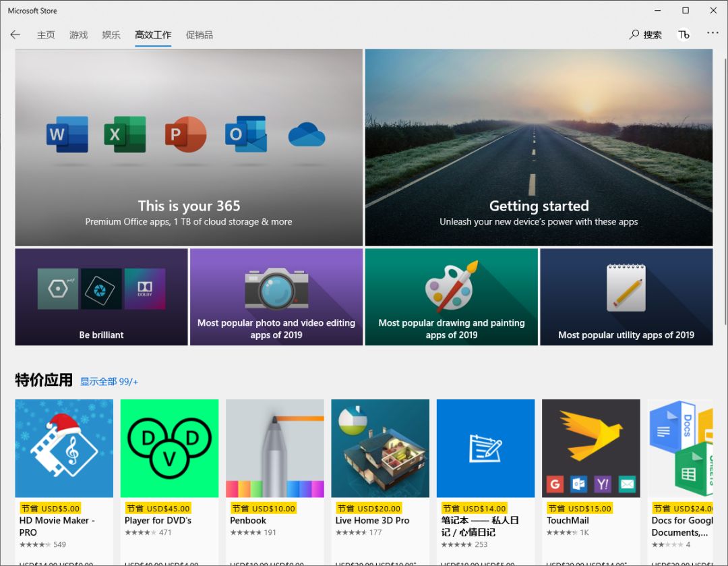
Task: Click the Excel icon in the 365 banner
Action: point(125,134)
